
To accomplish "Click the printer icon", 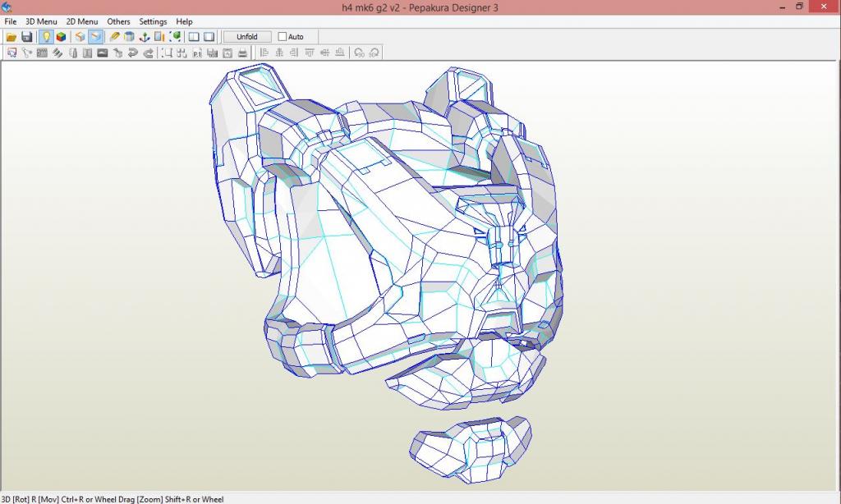I will [242, 53].
